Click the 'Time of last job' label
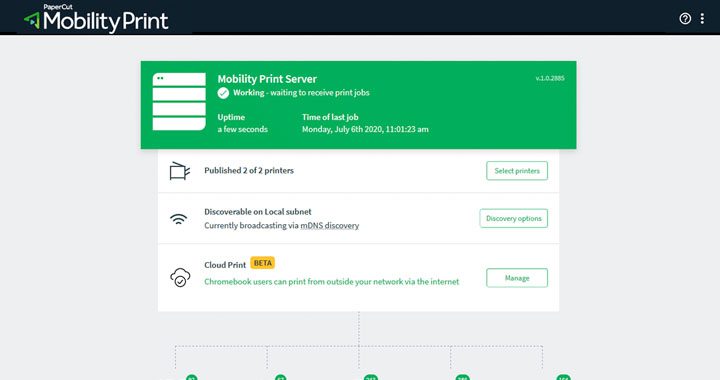The height and width of the screenshot is (380, 720). tap(330, 117)
